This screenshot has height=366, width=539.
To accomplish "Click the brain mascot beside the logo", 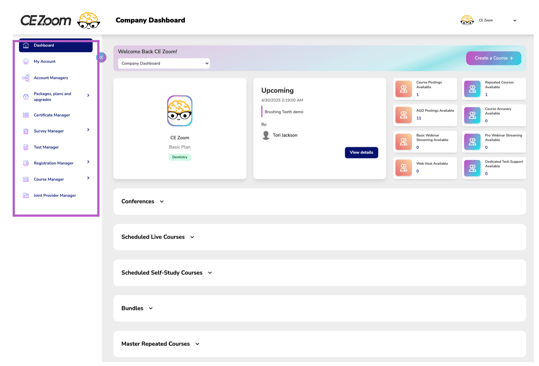I will [89, 20].
